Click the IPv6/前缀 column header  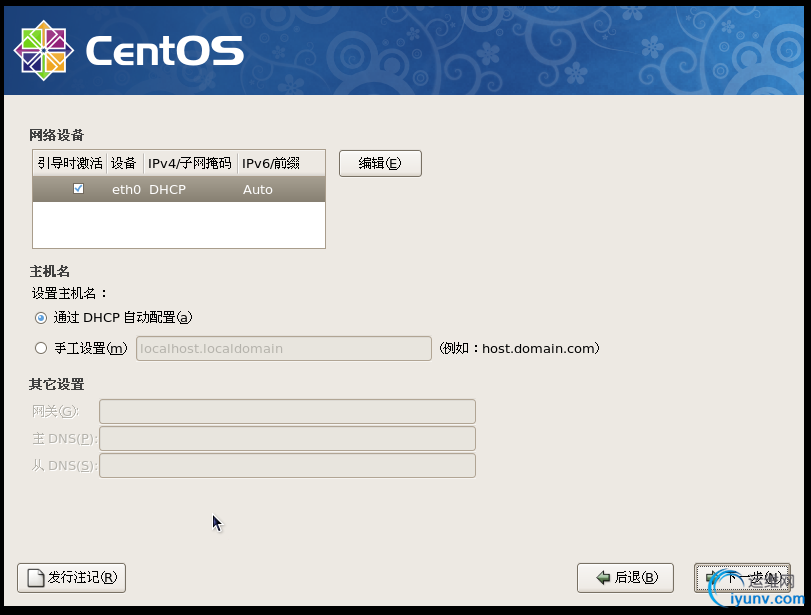tap(281, 163)
